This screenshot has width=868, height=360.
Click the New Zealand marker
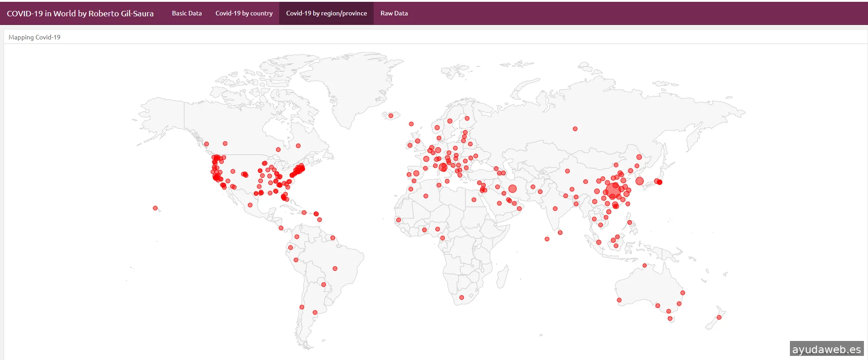(x=719, y=317)
